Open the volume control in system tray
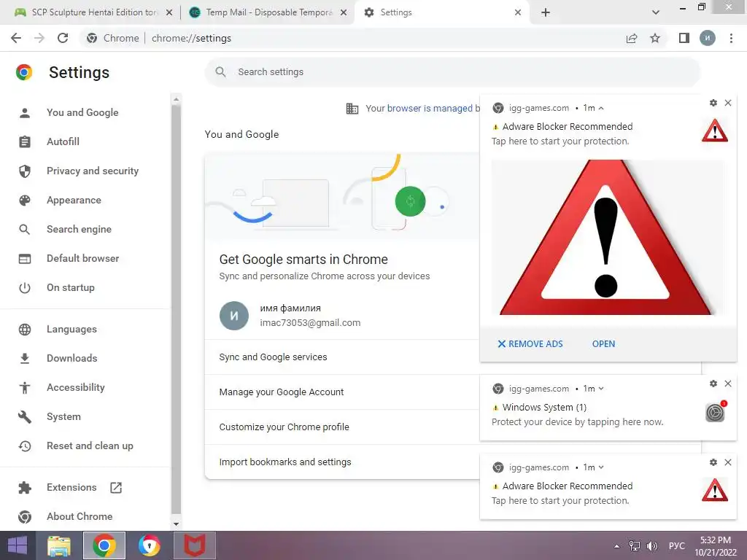This screenshot has width=747, height=560. 651,546
